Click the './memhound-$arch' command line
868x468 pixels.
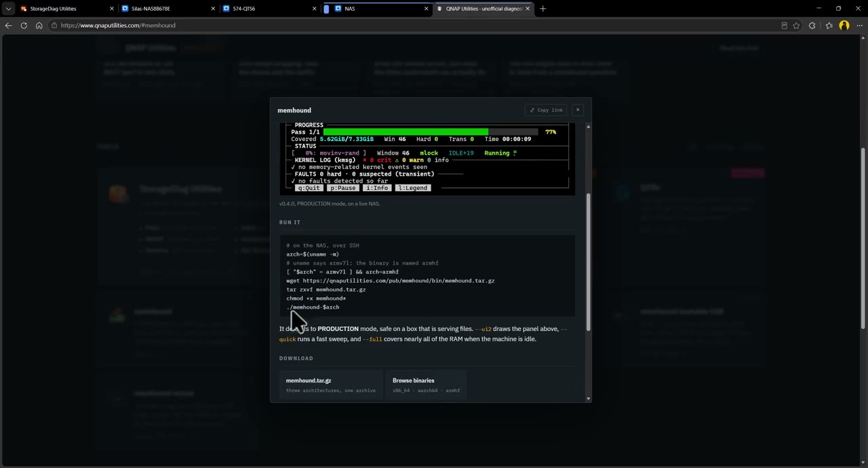point(313,307)
